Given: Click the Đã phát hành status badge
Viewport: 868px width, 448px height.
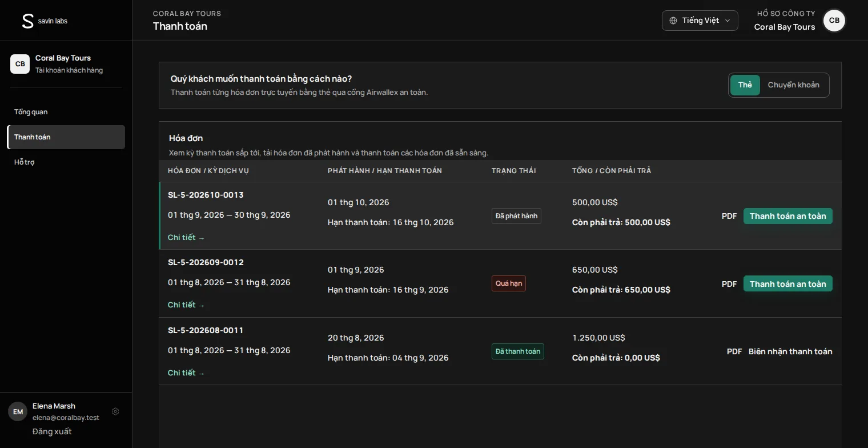Looking at the screenshot, I should click(516, 216).
